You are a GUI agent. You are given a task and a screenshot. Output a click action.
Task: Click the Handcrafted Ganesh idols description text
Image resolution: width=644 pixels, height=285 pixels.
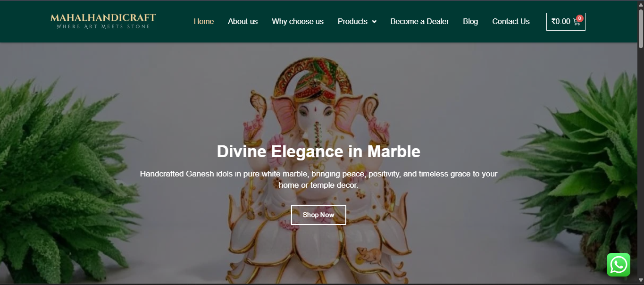(318, 179)
